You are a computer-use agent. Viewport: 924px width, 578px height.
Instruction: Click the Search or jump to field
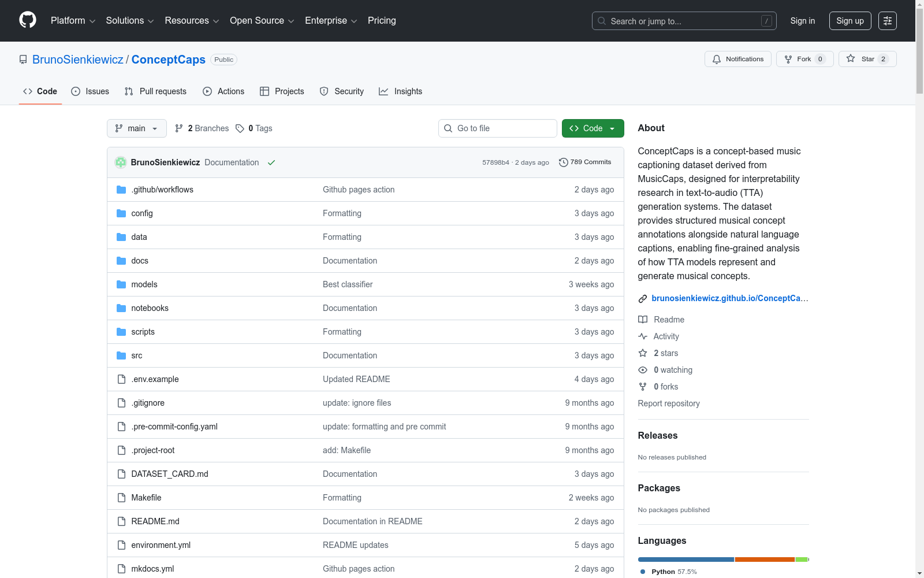point(684,21)
